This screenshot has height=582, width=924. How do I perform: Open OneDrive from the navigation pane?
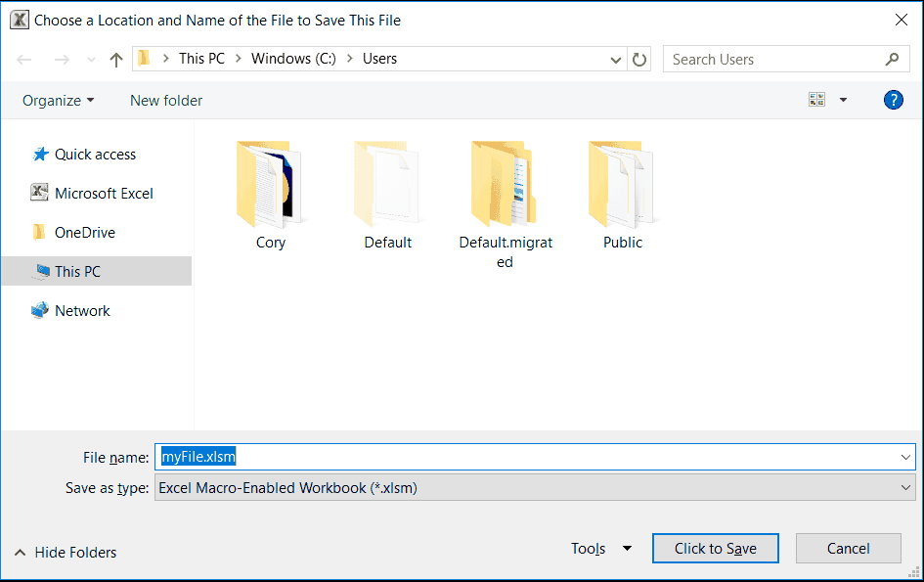pos(85,232)
